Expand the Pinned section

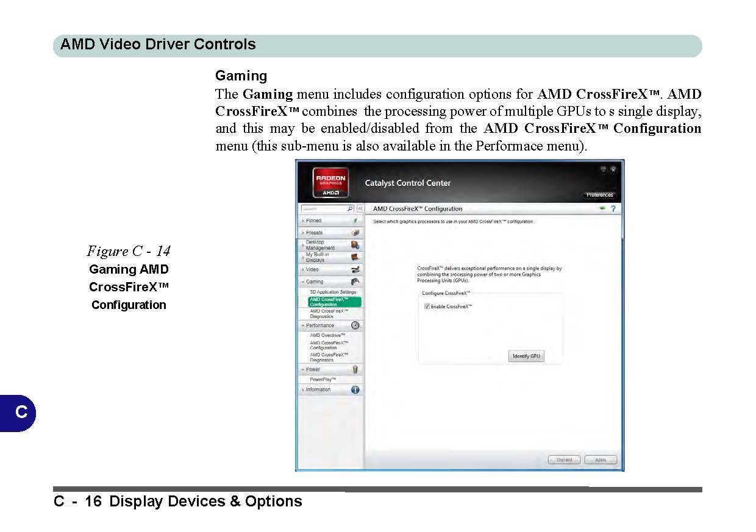point(302,221)
